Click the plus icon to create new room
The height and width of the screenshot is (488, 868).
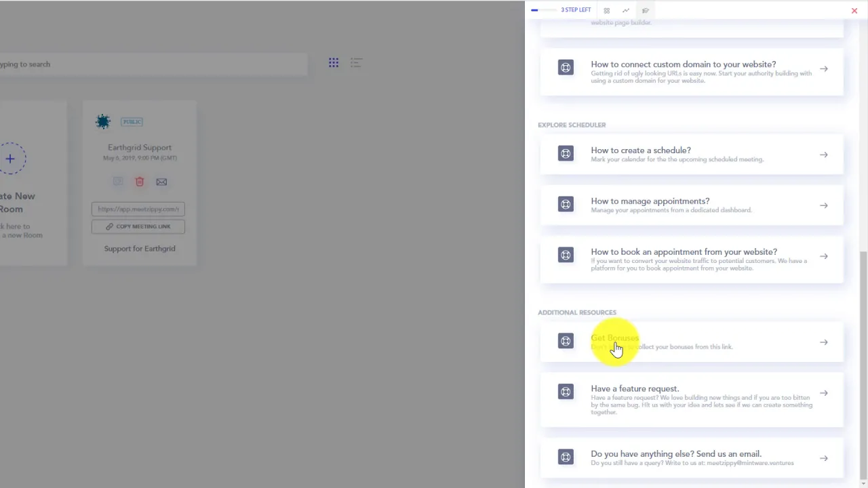(10, 159)
